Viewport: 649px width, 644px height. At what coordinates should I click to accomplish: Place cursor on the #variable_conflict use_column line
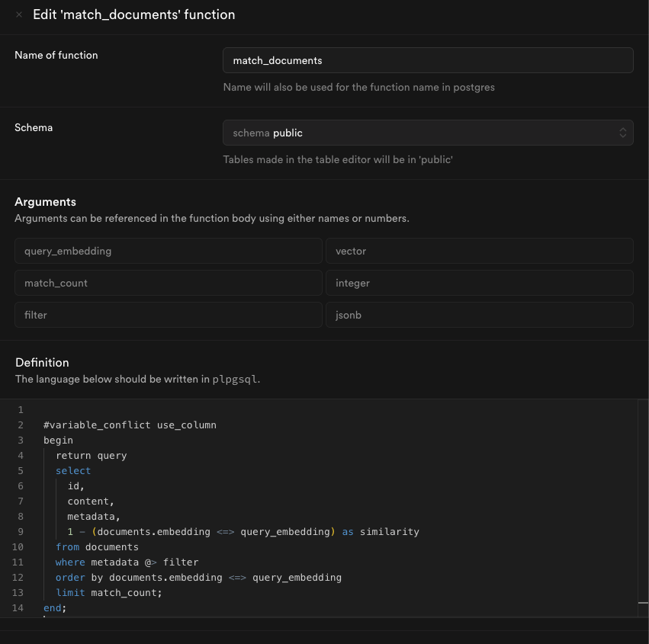[x=130, y=425]
